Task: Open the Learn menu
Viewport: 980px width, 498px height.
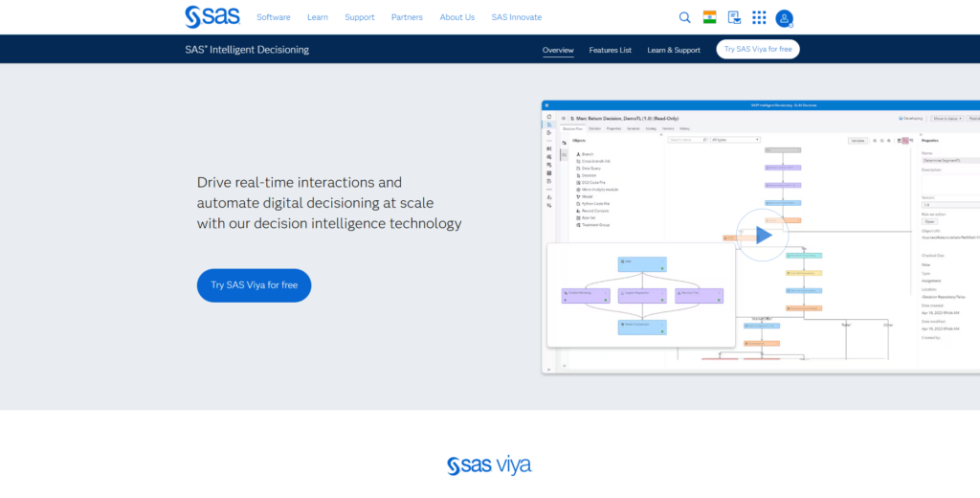Action: click(x=318, y=17)
